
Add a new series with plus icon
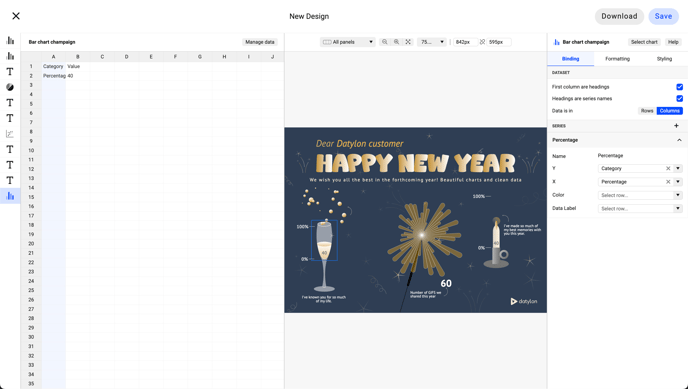[x=676, y=126]
